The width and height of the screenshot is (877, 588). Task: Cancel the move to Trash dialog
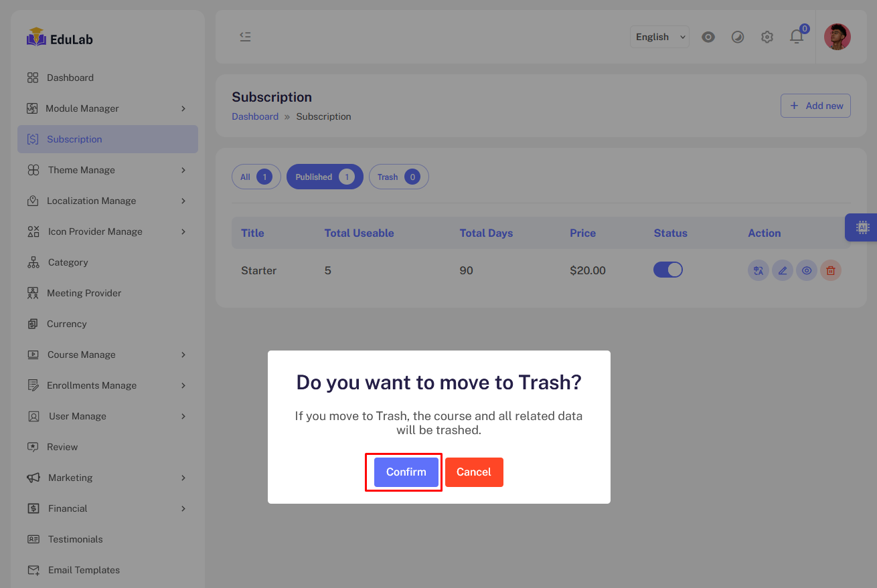click(473, 472)
